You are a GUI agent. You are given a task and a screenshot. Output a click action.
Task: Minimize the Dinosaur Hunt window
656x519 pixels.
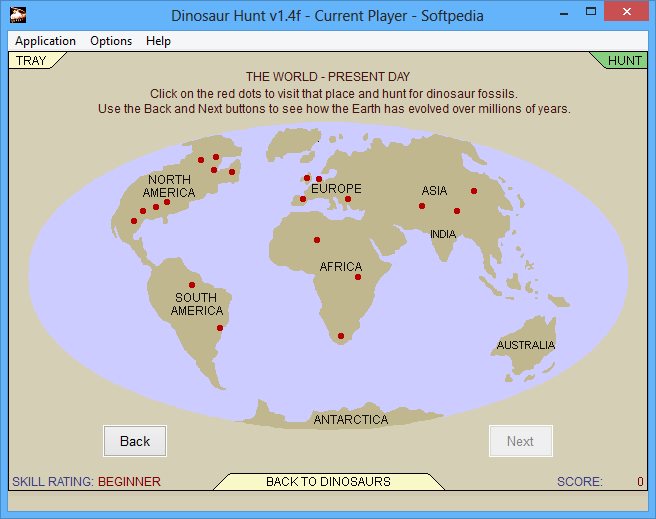point(564,13)
